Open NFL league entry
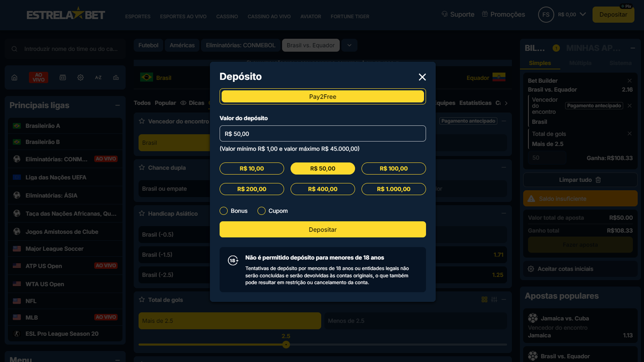Image resolution: width=644 pixels, height=362 pixels. (x=65, y=301)
